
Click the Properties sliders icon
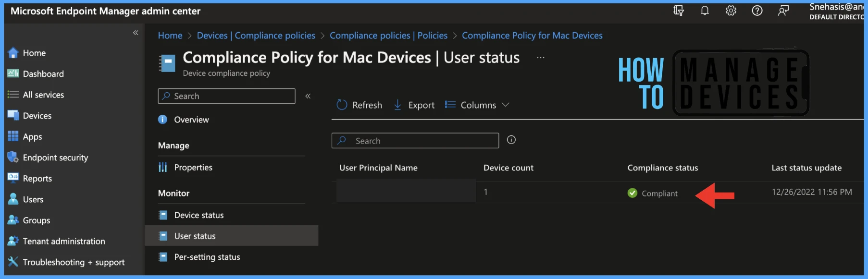163,167
